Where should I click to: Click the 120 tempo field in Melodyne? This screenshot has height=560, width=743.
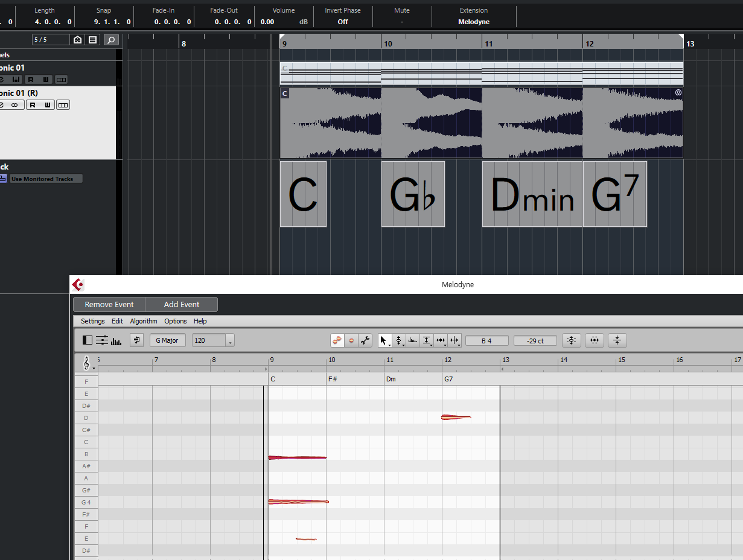209,340
